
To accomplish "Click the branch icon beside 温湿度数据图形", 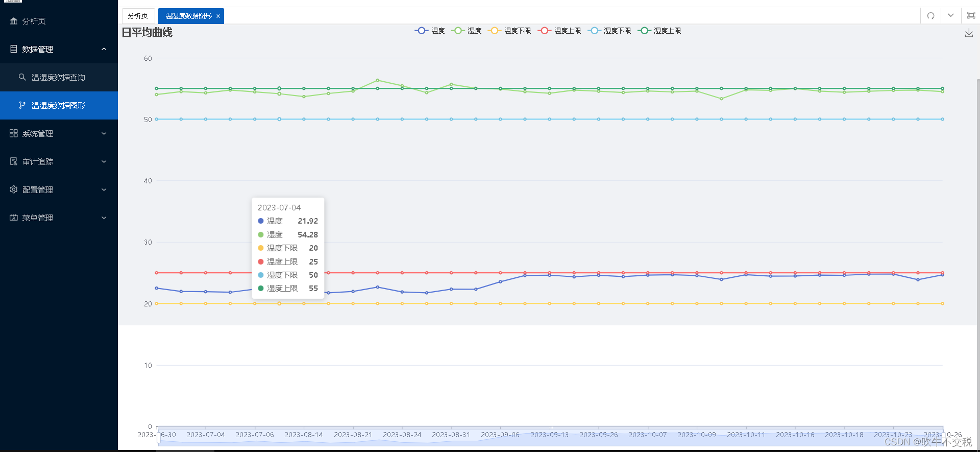I will [22, 105].
